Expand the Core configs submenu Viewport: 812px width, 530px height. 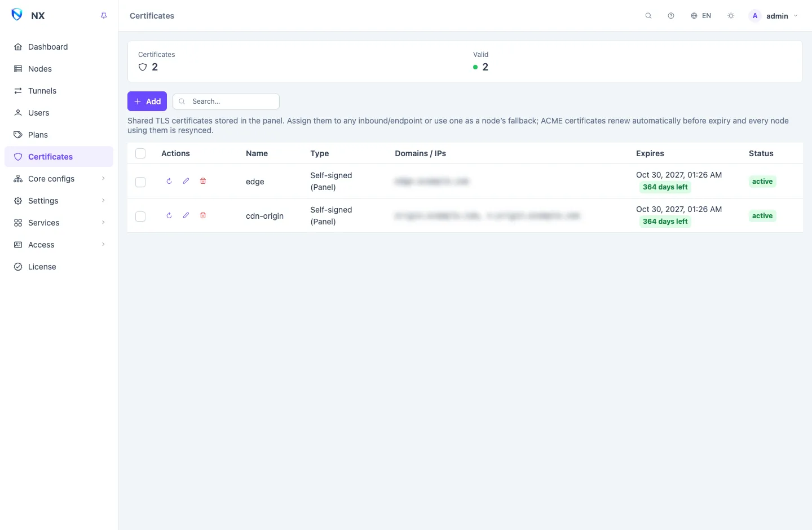coord(103,178)
